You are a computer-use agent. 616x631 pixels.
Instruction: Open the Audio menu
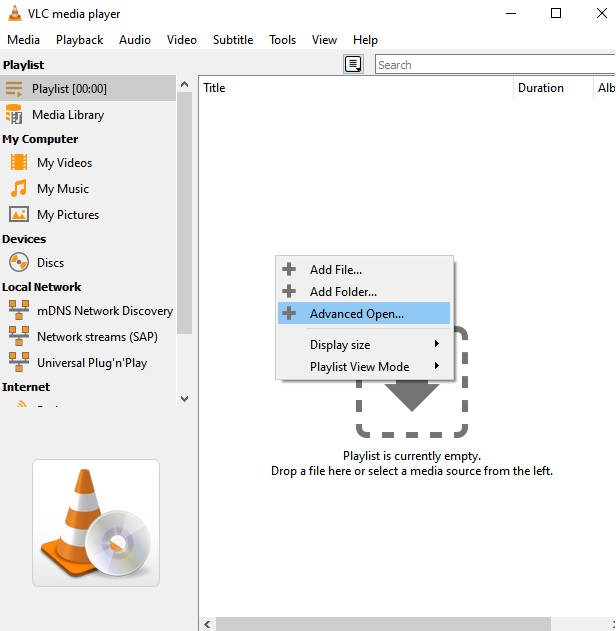coord(135,40)
